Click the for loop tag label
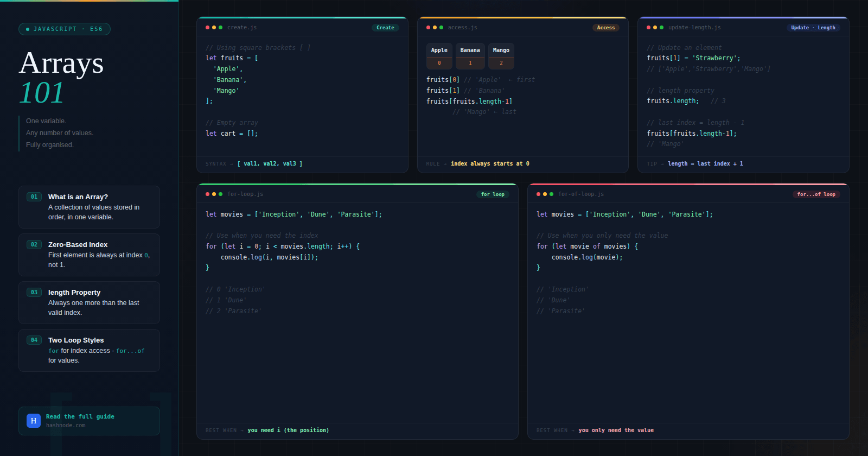The height and width of the screenshot is (456, 868). coord(493,194)
